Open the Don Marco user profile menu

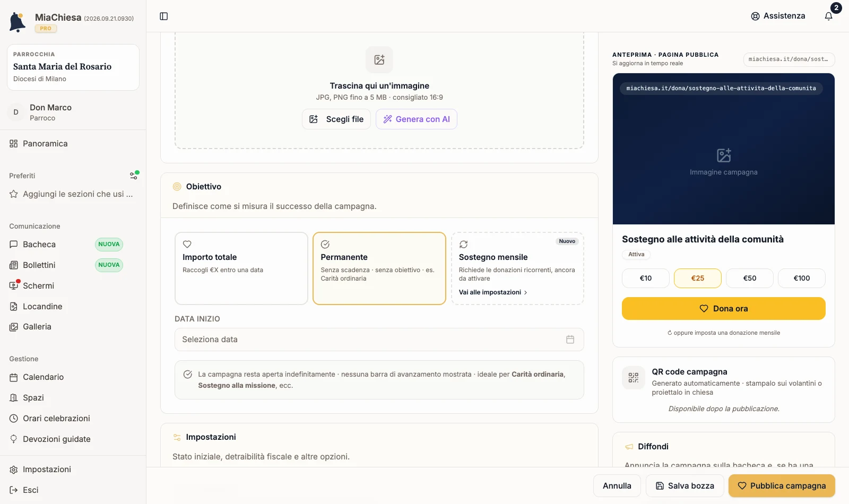coord(73,112)
